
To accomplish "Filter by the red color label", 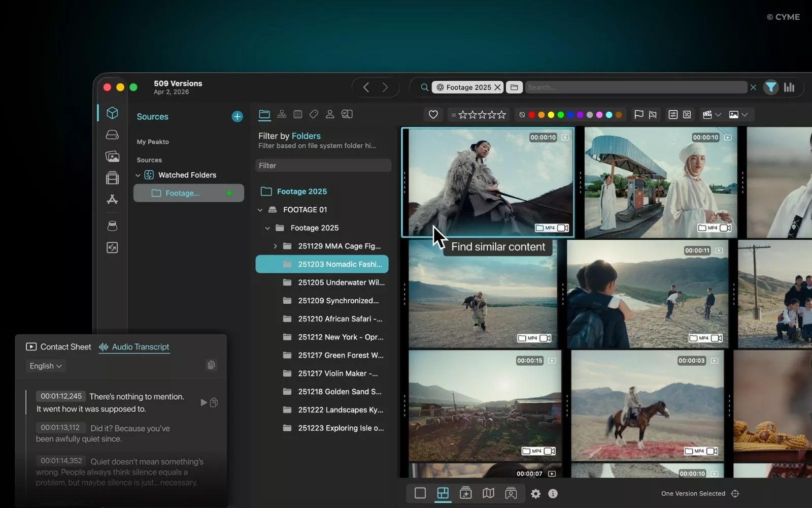I will 531,115.
